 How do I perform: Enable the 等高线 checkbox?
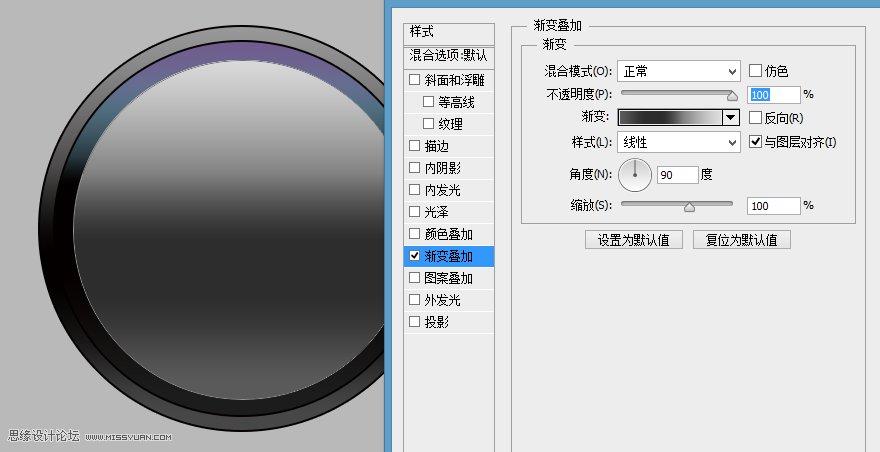click(428, 102)
